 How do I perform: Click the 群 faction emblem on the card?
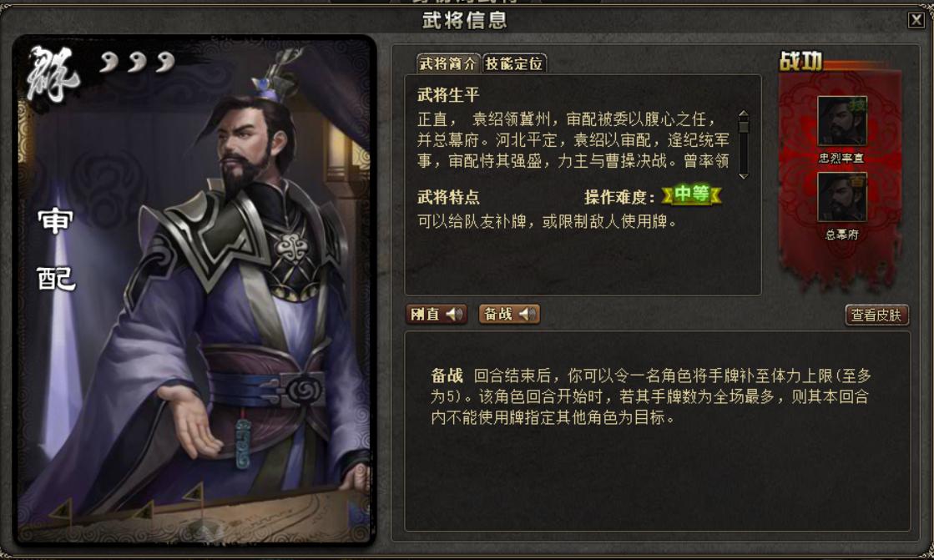(53, 74)
